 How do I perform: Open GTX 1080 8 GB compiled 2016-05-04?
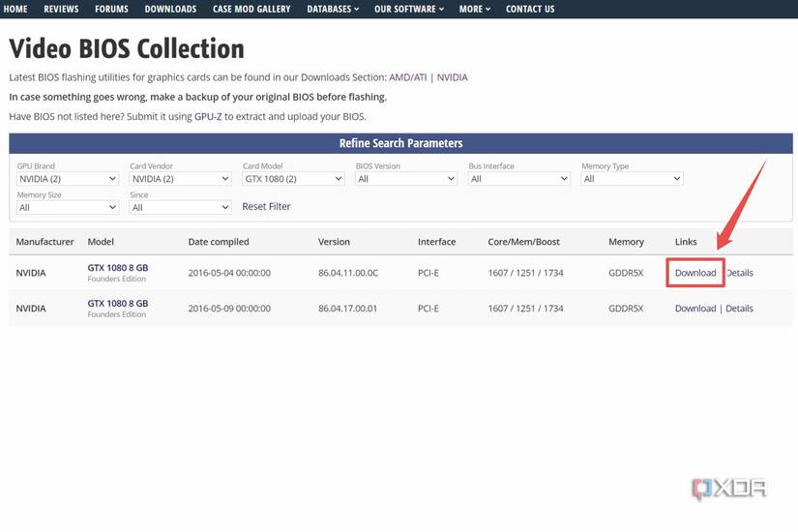click(x=118, y=268)
